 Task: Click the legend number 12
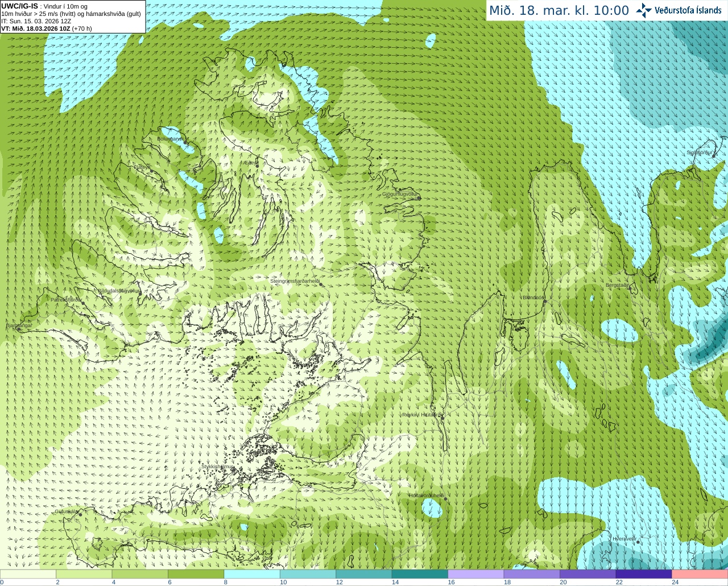[x=340, y=582]
